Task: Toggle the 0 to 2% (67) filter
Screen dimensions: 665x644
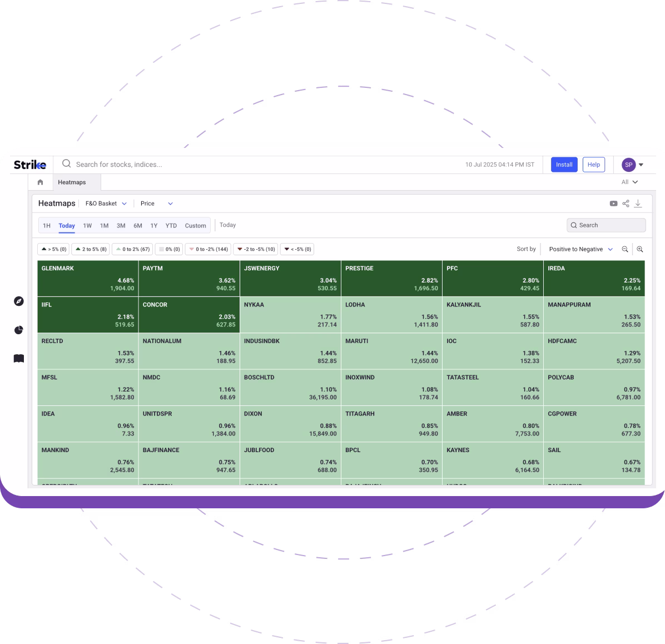Action: [x=132, y=249]
